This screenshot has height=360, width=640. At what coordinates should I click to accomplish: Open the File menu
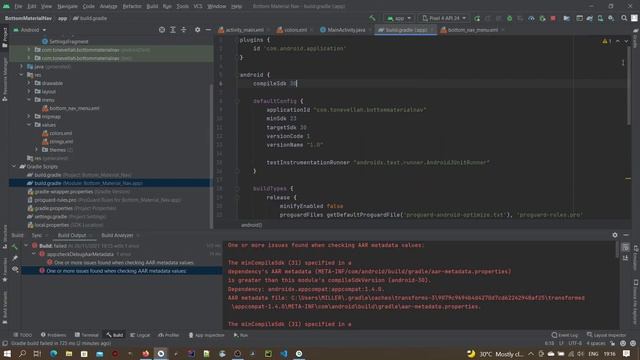pos(18,6)
